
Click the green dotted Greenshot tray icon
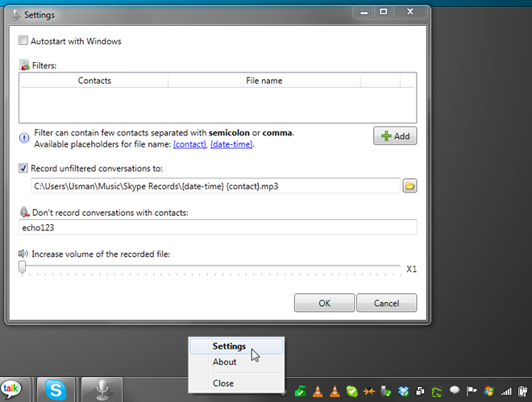(437, 392)
